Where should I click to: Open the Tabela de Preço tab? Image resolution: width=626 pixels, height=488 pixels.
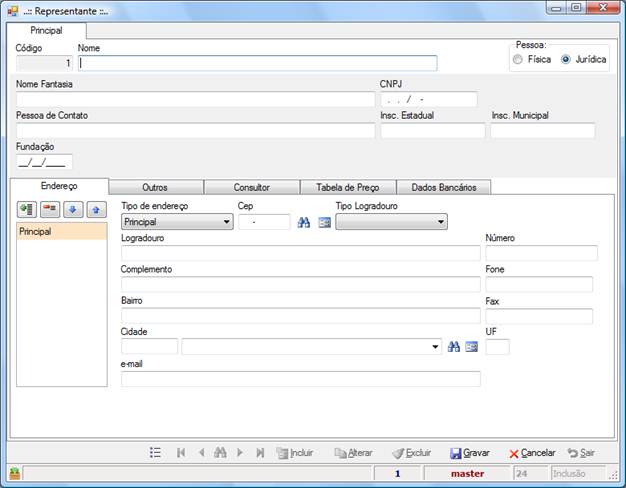click(x=348, y=187)
